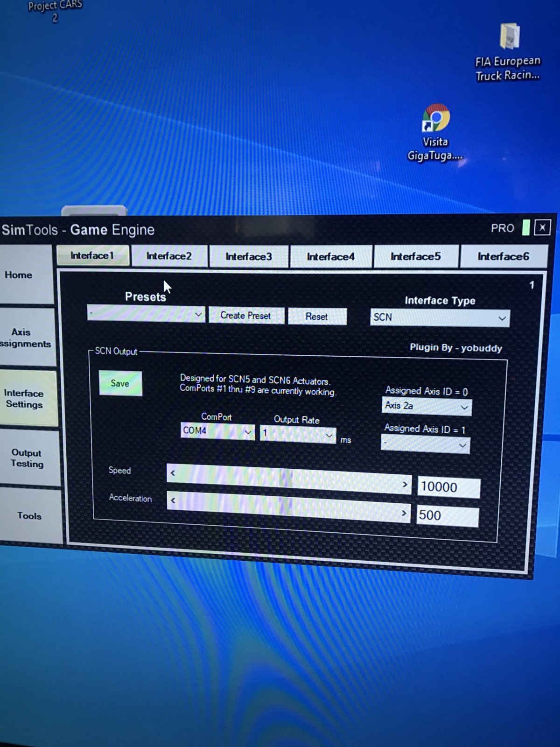
Task: Click the Acceleration slider right arrow
Action: tap(404, 513)
